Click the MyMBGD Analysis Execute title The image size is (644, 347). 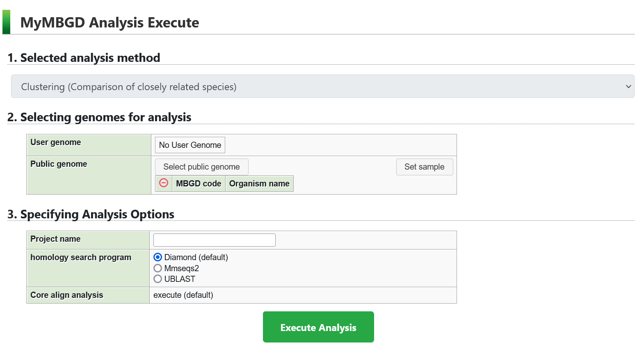(110, 23)
